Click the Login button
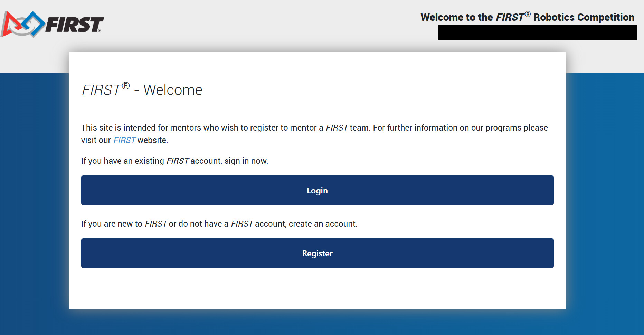Viewport: 644px width, 335px height. 317,190
